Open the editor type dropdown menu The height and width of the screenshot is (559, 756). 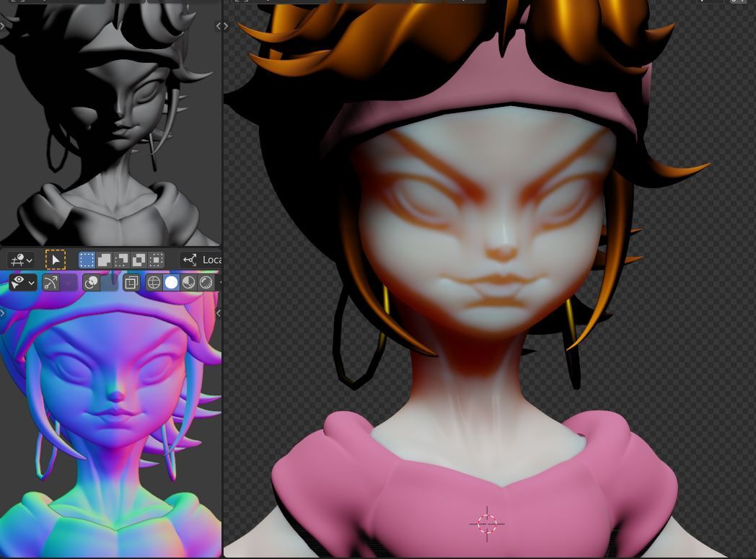[x=21, y=260]
